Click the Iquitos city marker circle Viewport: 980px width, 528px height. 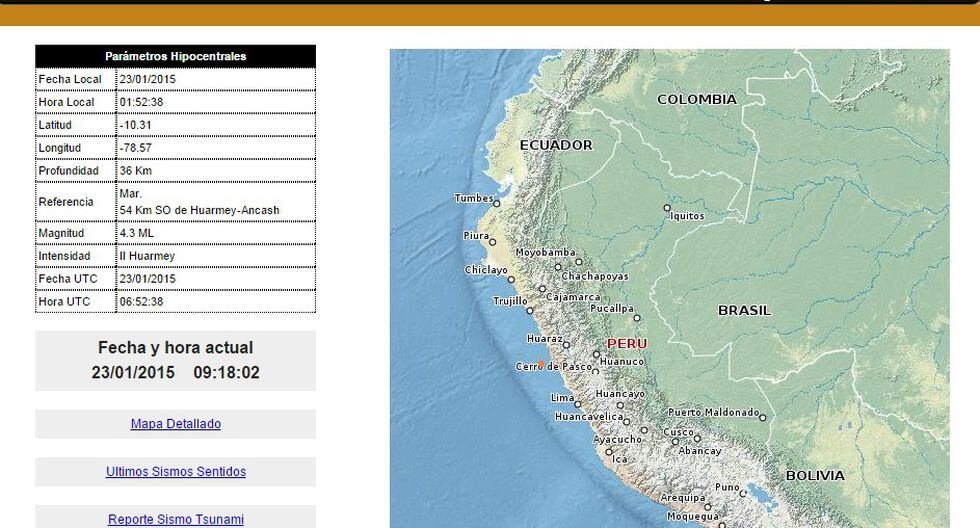coord(667,208)
